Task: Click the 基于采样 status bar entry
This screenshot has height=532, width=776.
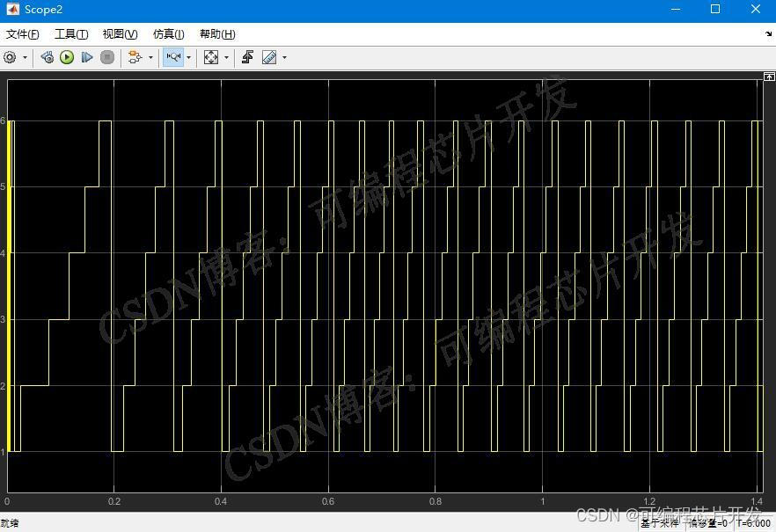Action: click(659, 523)
